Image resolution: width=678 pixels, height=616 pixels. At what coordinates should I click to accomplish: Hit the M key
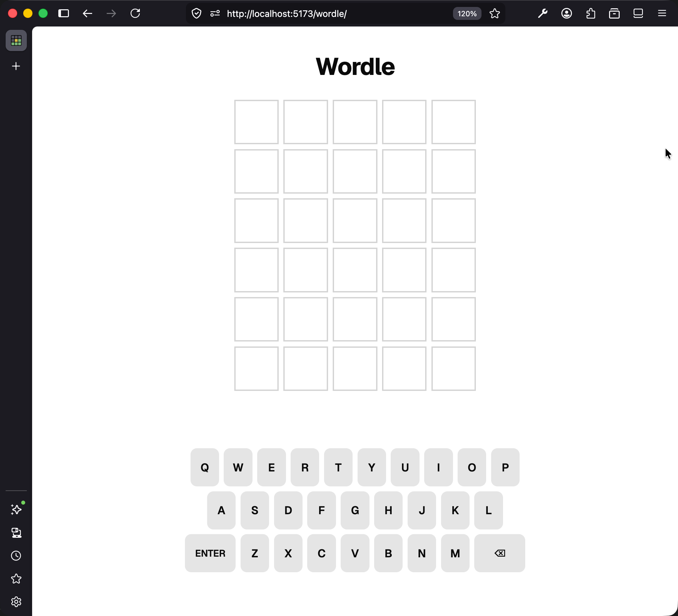point(455,553)
